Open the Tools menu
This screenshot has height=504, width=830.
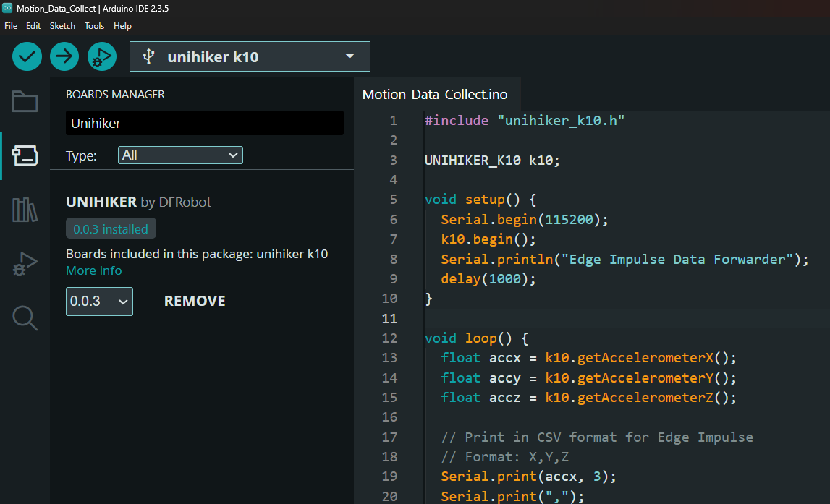tap(94, 26)
